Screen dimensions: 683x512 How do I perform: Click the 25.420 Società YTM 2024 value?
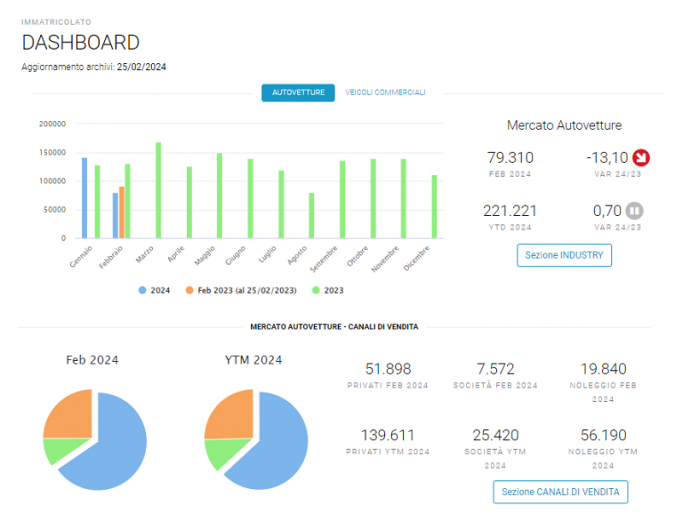[496, 435]
